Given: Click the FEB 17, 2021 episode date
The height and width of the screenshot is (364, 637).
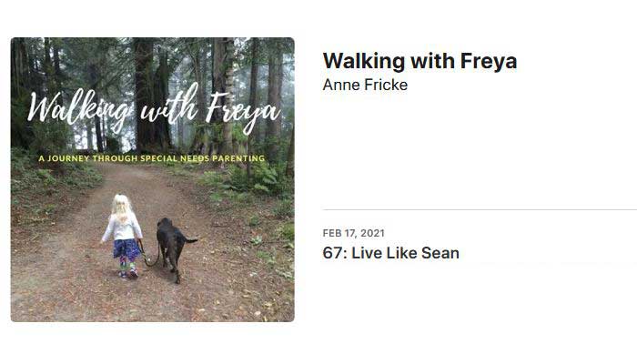Looking at the screenshot, I should (353, 233).
